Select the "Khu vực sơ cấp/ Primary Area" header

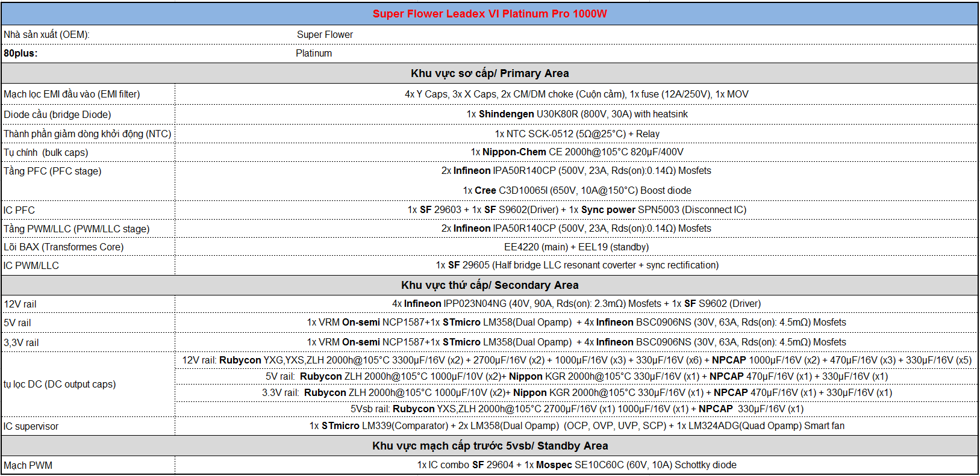click(x=490, y=73)
